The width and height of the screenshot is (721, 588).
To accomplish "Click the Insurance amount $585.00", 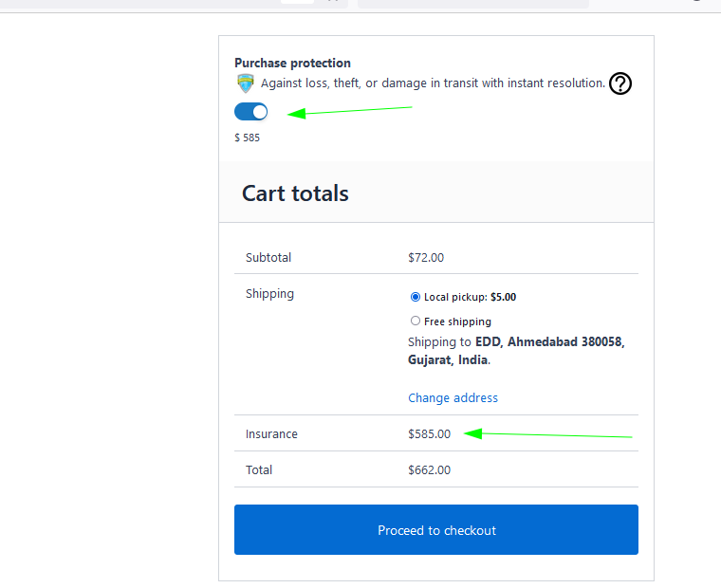I will coord(429,433).
